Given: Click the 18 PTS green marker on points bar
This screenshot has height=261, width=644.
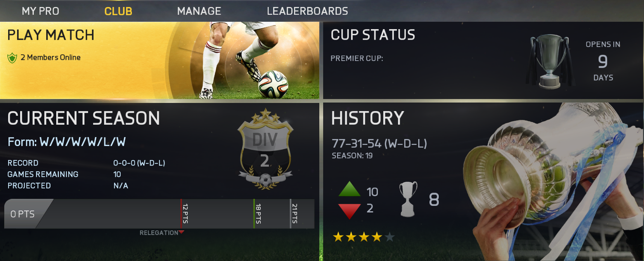Looking at the screenshot, I should pos(258,214).
